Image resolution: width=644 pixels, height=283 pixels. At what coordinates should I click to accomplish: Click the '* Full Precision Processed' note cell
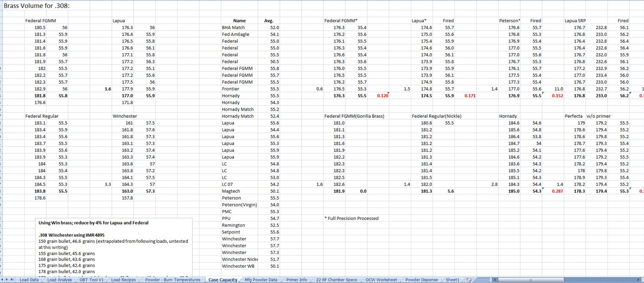click(351, 218)
